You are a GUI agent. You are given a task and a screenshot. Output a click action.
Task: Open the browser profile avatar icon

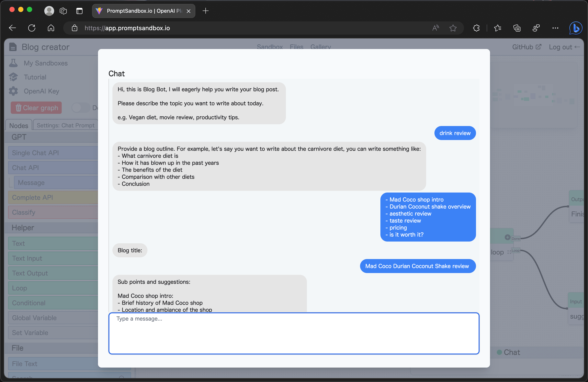[49, 11]
